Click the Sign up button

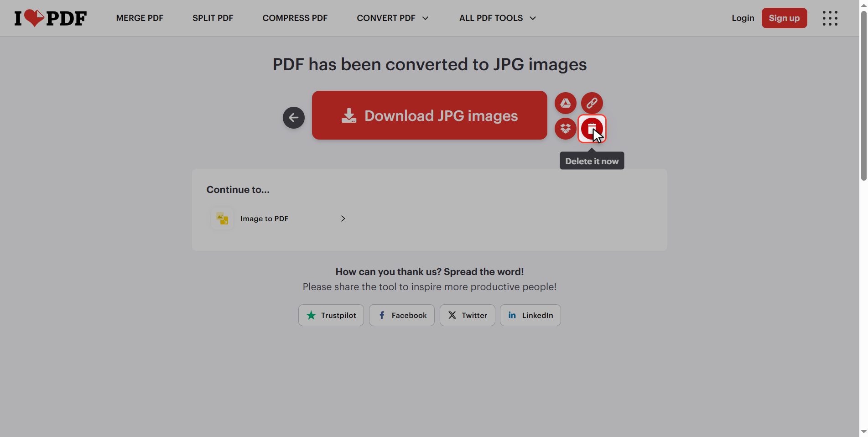[784, 18]
